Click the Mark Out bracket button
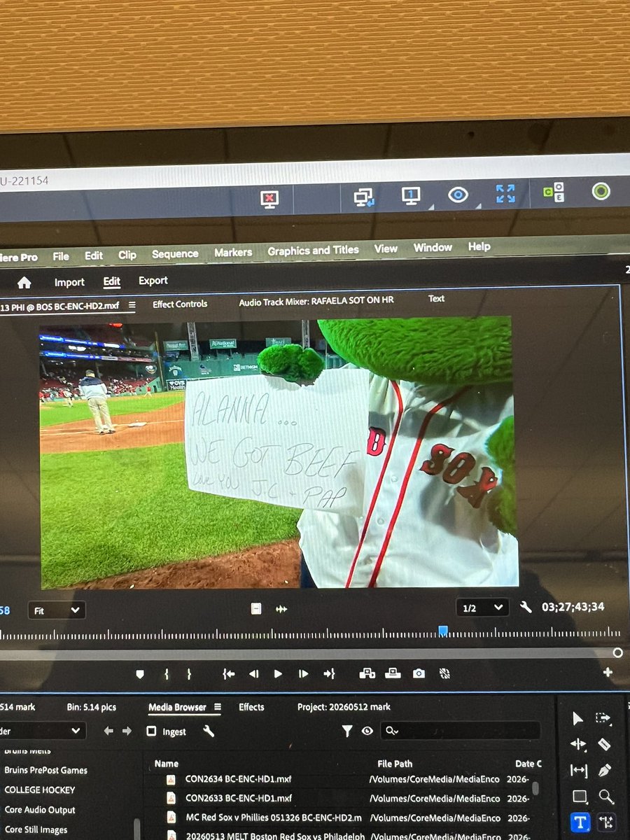The height and width of the screenshot is (840, 630). pyautogui.click(x=189, y=674)
